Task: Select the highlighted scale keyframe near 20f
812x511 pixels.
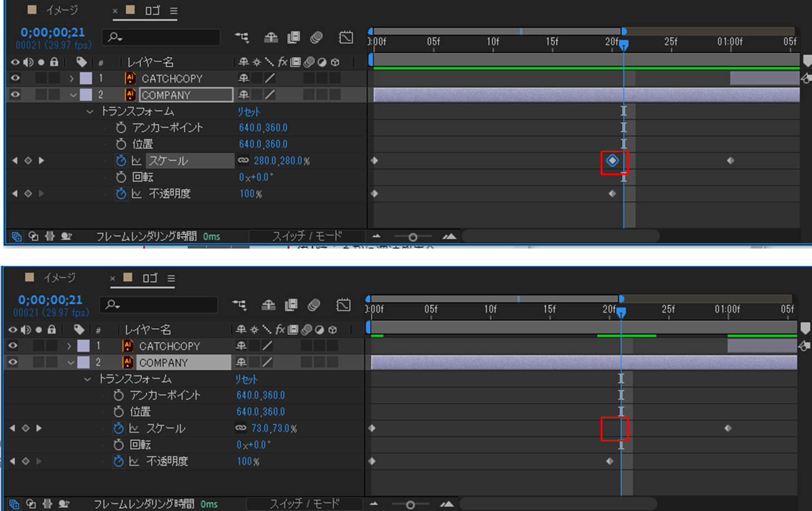Action: [x=612, y=161]
